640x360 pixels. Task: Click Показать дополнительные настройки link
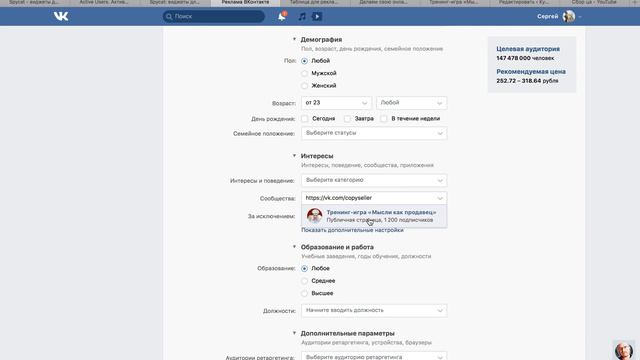click(x=352, y=230)
